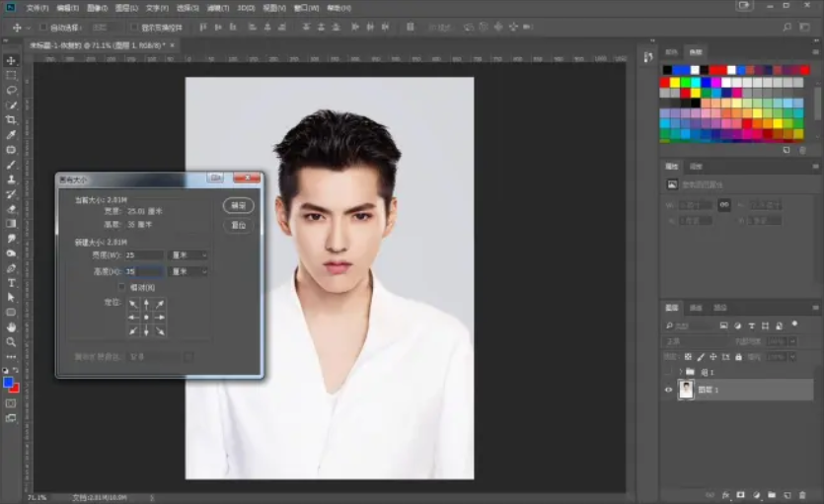Image resolution: width=824 pixels, height=504 pixels.
Task: Select the Move tool in the toolbar
Action: tap(11, 61)
